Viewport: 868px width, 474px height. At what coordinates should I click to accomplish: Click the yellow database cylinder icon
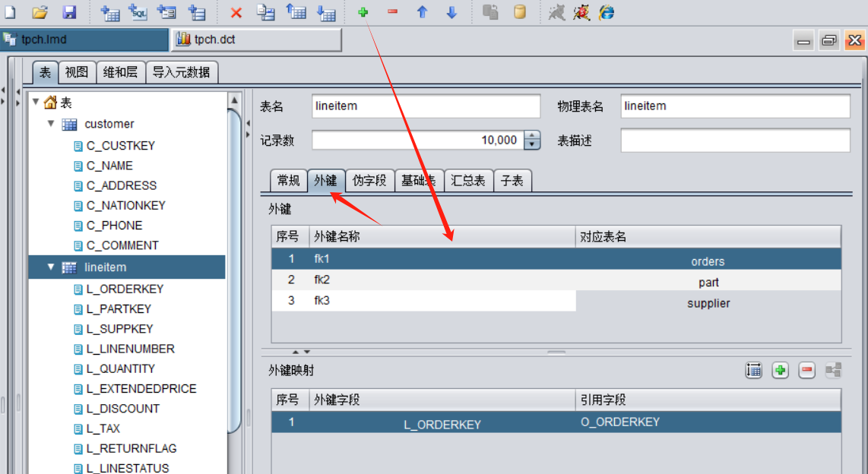pyautogui.click(x=520, y=11)
